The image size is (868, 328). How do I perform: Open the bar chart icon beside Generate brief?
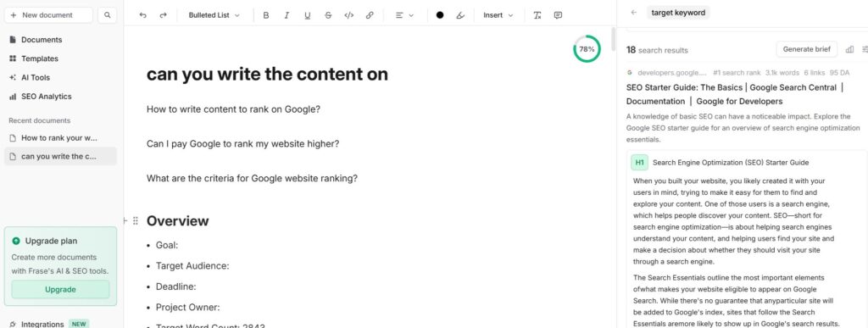pyautogui.click(x=849, y=50)
